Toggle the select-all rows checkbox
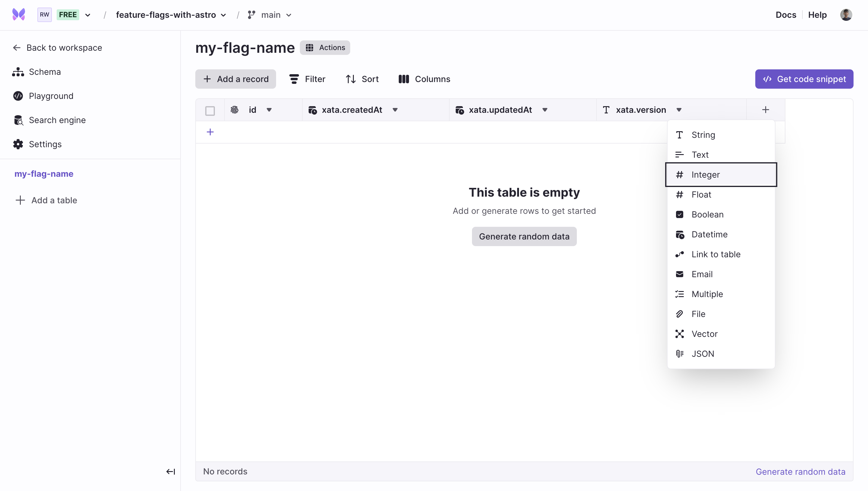The width and height of the screenshot is (868, 491). point(210,111)
